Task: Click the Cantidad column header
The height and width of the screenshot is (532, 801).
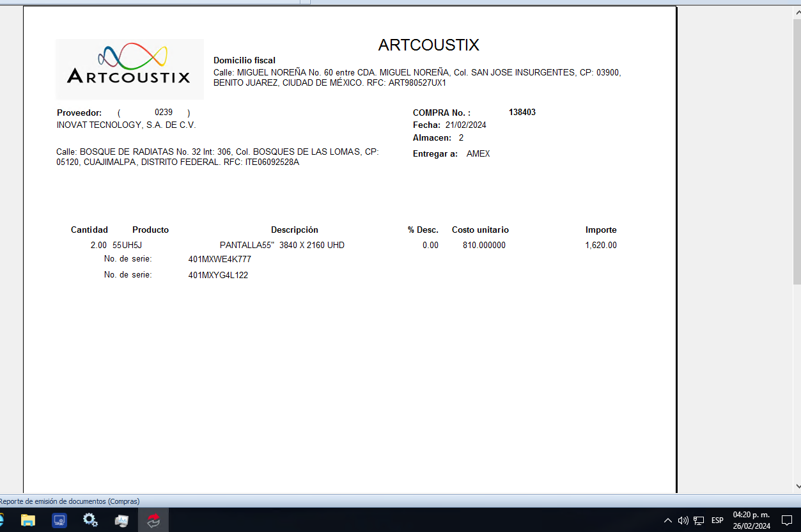Action: (89, 230)
